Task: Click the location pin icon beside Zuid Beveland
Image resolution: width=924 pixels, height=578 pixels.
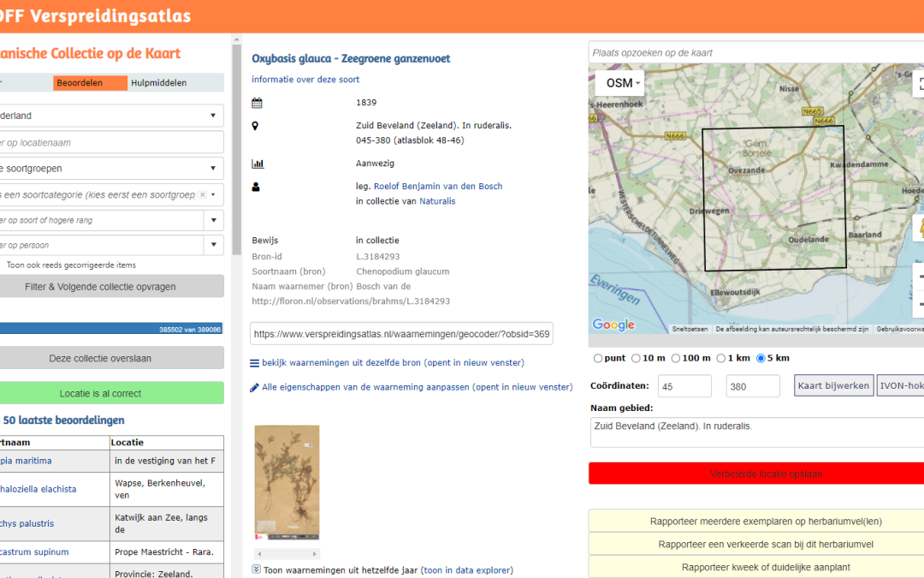Action: 255,126
